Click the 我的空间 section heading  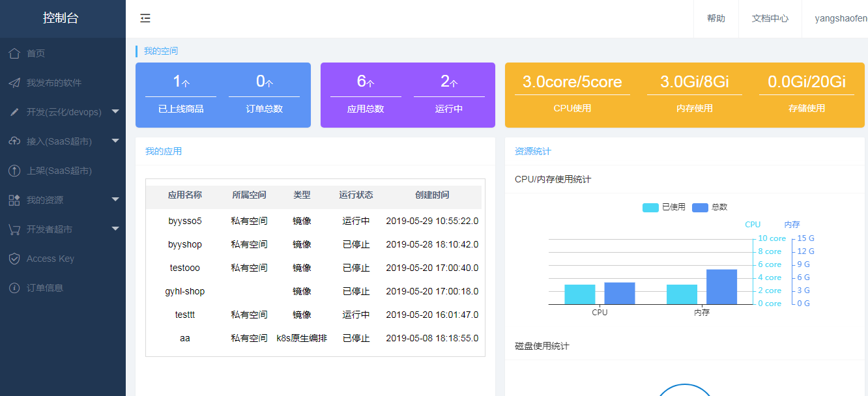point(161,51)
